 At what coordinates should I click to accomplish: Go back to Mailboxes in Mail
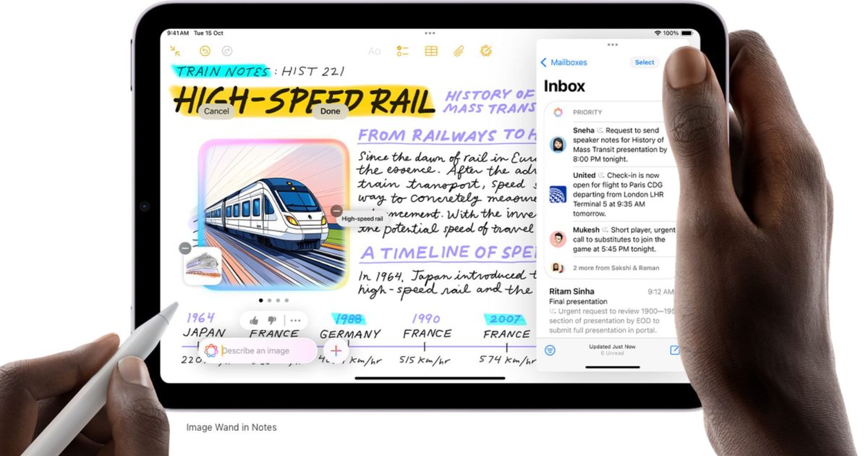564,63
